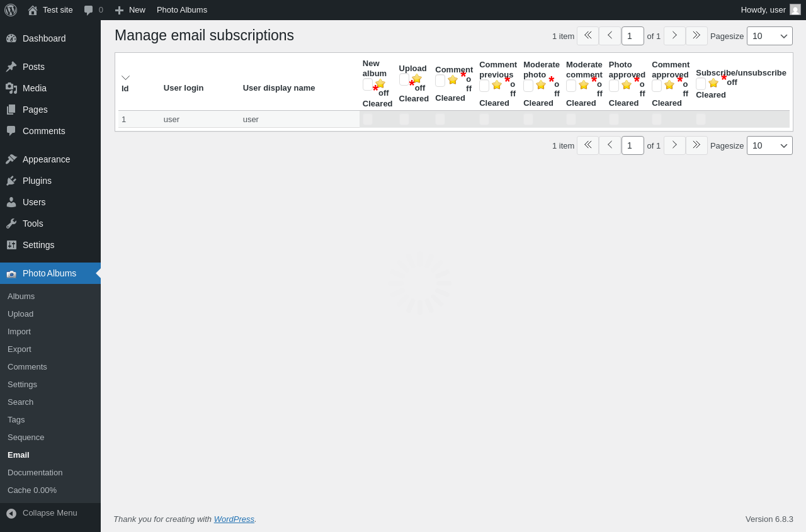Open the top Pagesize dropdown
The image size is (806, 532).
pyautogui.click(x=769, y=36)
